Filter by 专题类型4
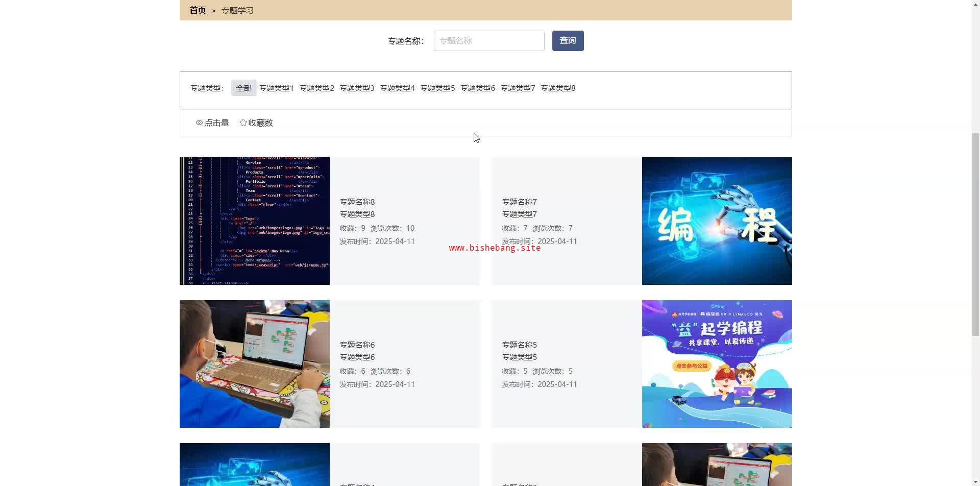This screenshot has height=486, width=980. pyautogui.click(x=397, y=88)
